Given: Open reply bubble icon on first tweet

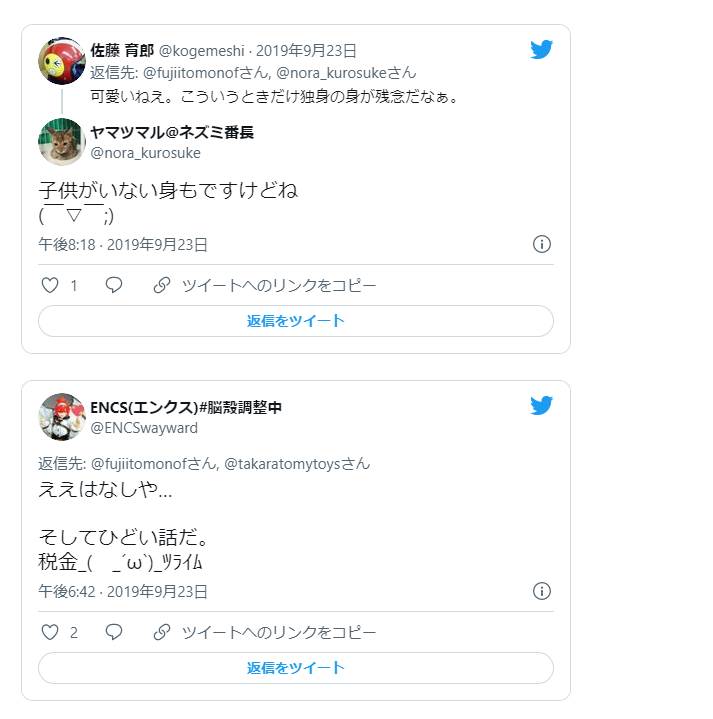Looking at the screenshot, I should tap(114, 285).
